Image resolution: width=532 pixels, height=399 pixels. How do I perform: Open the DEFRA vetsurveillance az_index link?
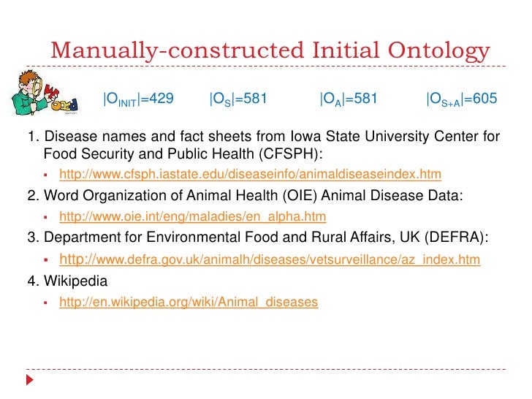click(270, 259)
